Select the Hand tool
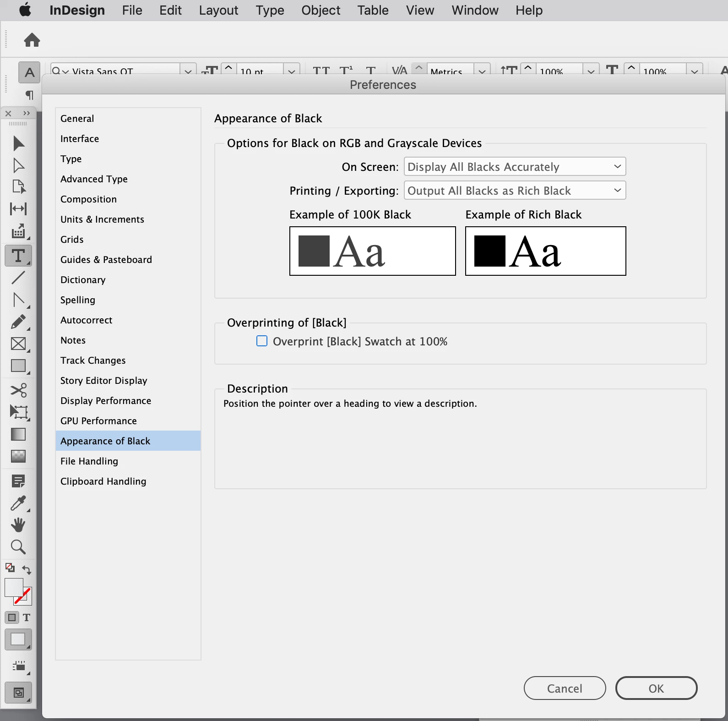Viewport: 728px width, 721px height. click(x=18, y=524)
